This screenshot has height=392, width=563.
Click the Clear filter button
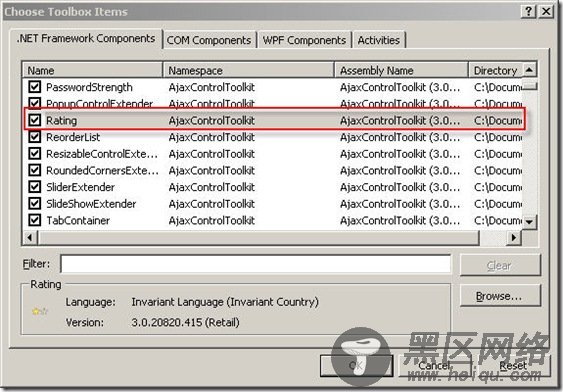500,265
